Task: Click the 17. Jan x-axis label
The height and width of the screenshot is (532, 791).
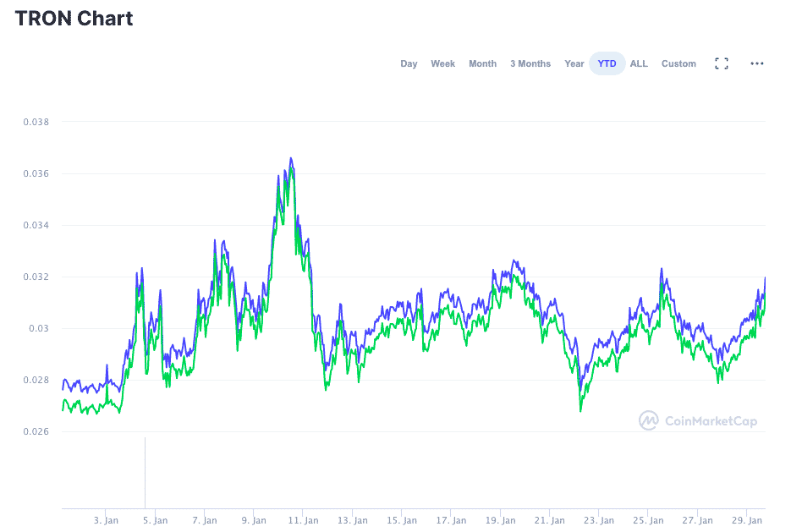Action: tap(451, 520)
